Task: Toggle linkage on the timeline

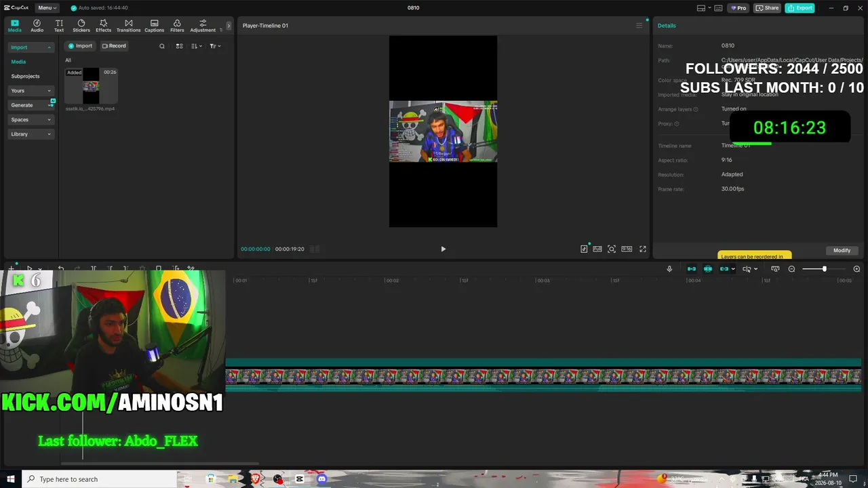Action: tap(724, 269)
